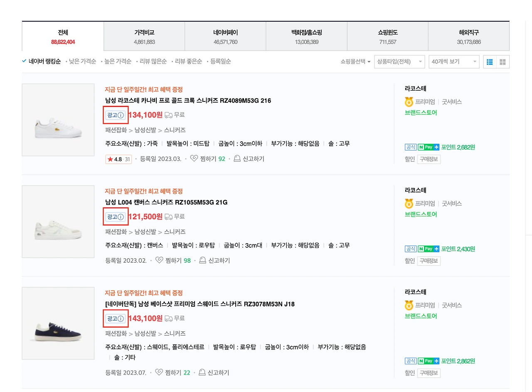Image resolution: width=532 pixels, height=392 pixels.
Task: Click 구매정보 button under 포인트 2,430원
Action: pos(429,261)
